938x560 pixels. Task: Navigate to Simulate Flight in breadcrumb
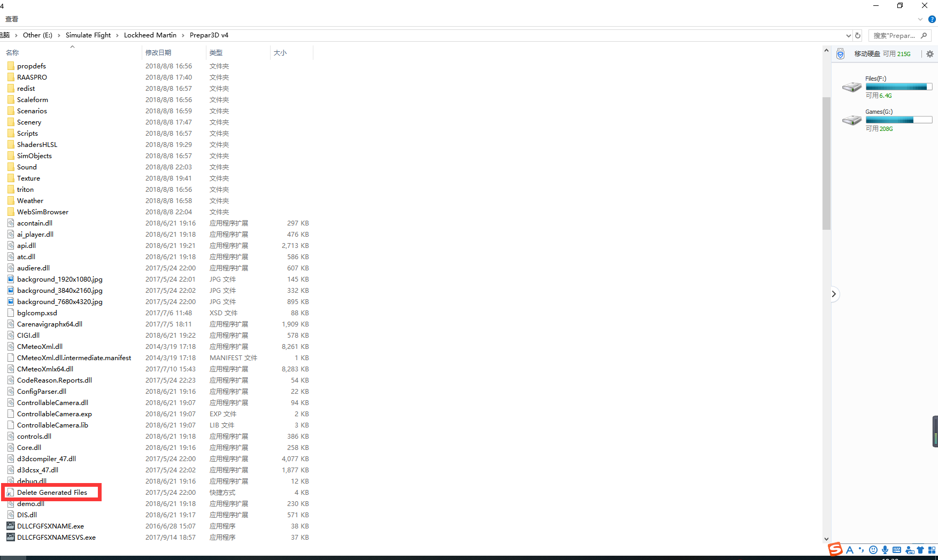pyautogui.click(x=88, y=35)
